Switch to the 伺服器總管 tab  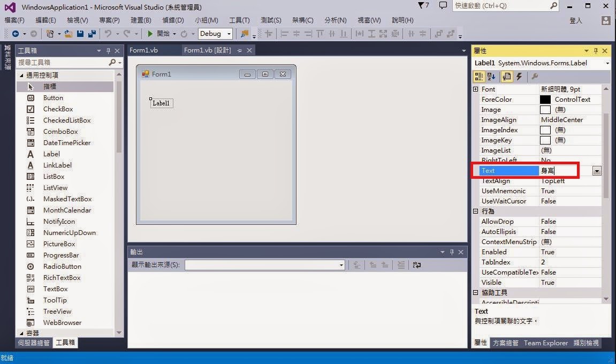tap(33, 343)
